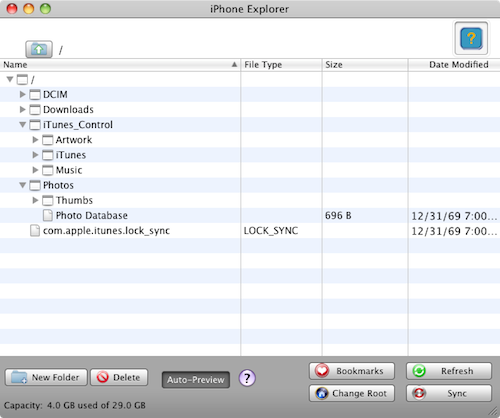Click the Music folder icon
500x418 pixels.
(x=48, y=170)
